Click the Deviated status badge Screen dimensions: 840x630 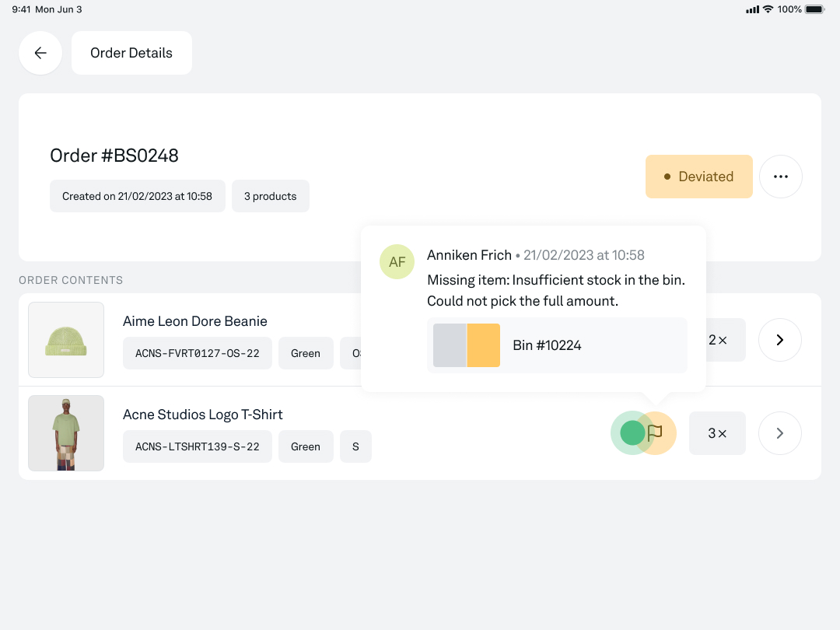pos(698,177)
